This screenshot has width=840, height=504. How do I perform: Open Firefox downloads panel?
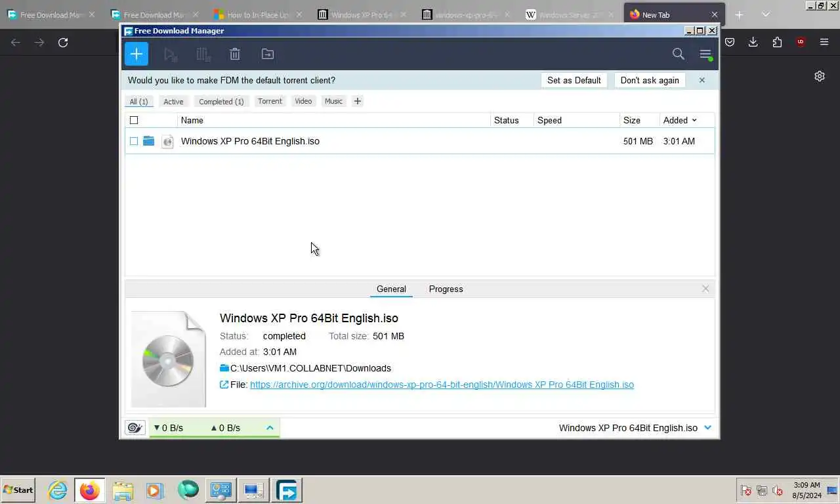(x=753, y=42)
